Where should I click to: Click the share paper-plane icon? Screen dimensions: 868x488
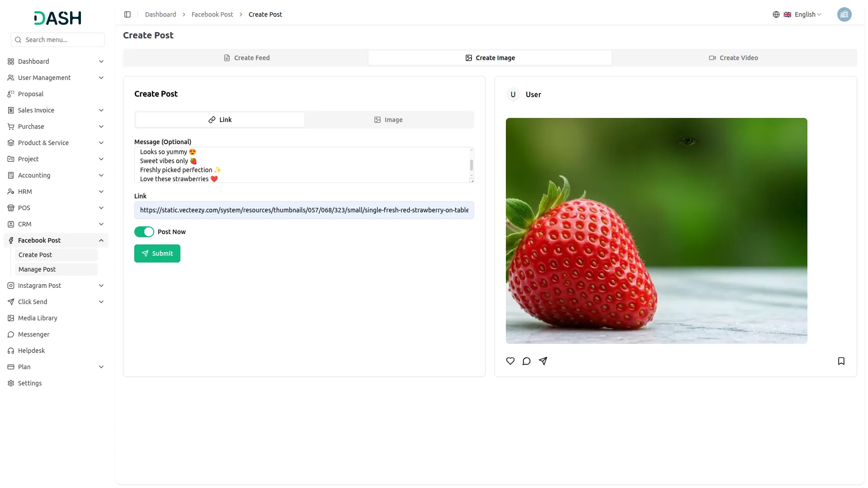(x=543, y=361)
